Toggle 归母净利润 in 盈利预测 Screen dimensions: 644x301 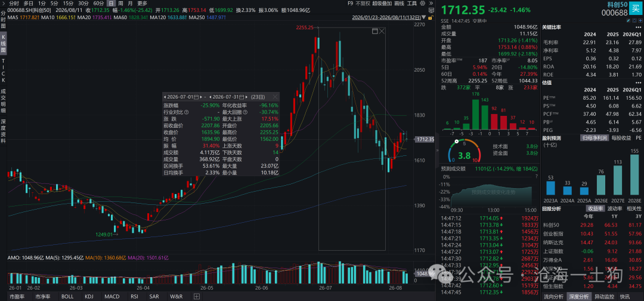(595, 138)
